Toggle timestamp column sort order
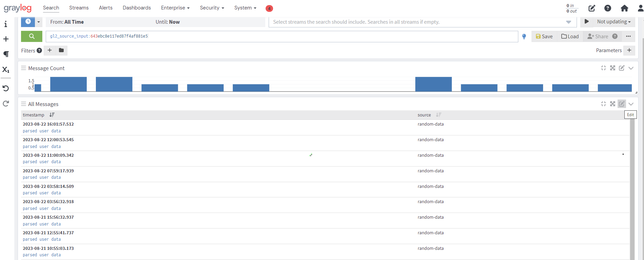The image size is (644, 260). coord(52,115)
